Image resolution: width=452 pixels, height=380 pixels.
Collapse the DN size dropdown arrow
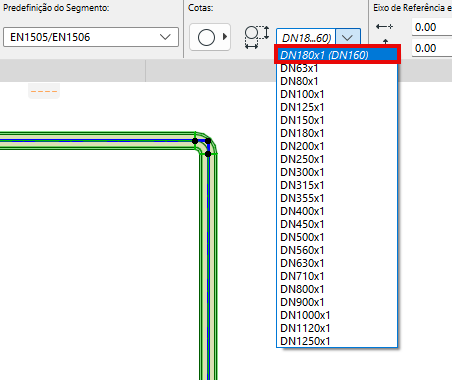(x=348, y=37)
